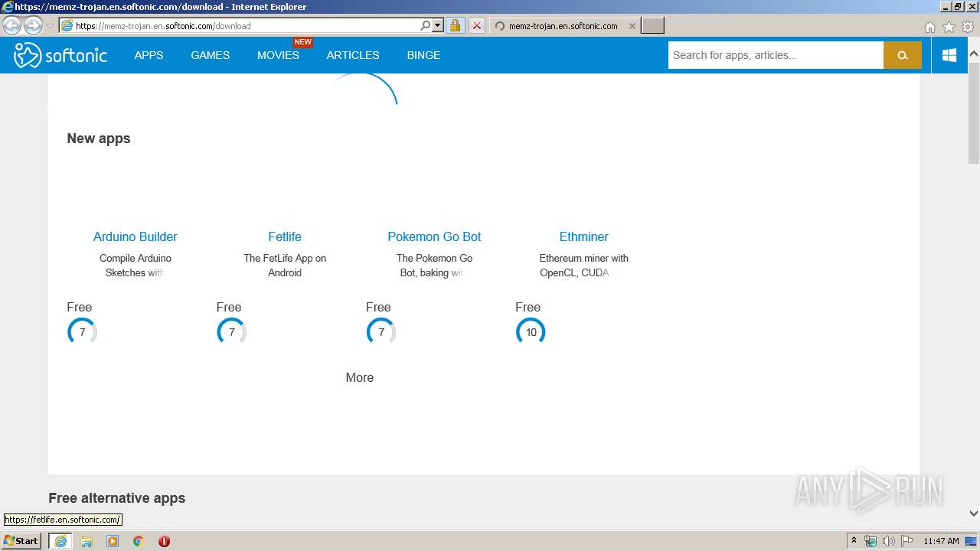The height and width of the screenshot is (551, 980).
Task: Expand the address bar autocomplete dropdown
Action: coord(438,25)
